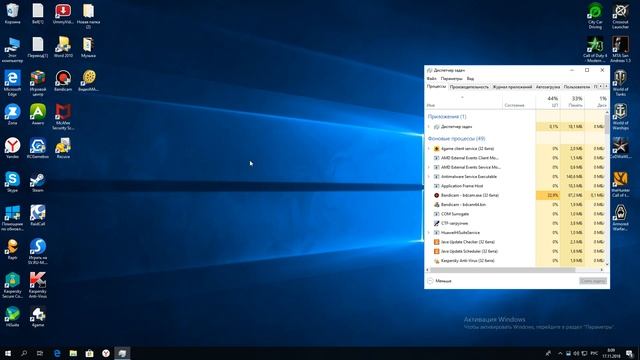Switch to the Пользователи tab
The height and width of the screenshot is (360, 640).
pyautogui.click(x=577, y=87)
